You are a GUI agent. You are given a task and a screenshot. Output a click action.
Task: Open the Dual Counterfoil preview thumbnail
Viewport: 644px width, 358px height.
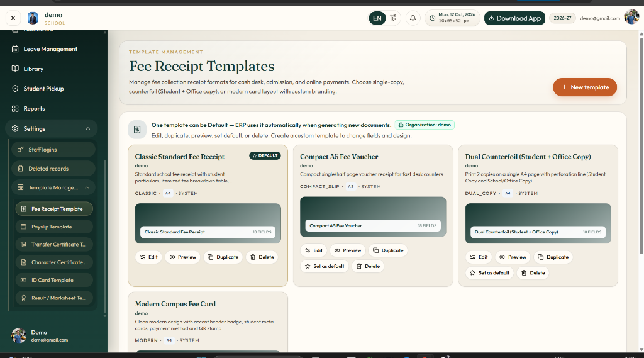tap(538, 223)
